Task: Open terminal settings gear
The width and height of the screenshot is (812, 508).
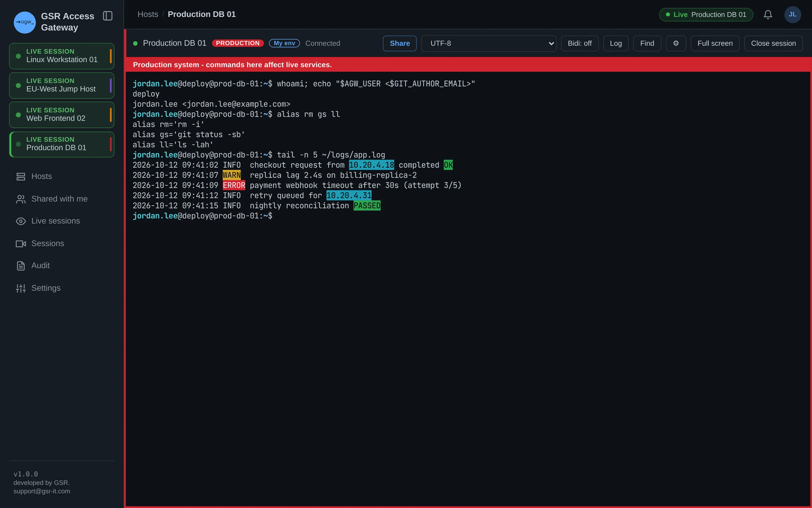Action: (x=676, y=43)
